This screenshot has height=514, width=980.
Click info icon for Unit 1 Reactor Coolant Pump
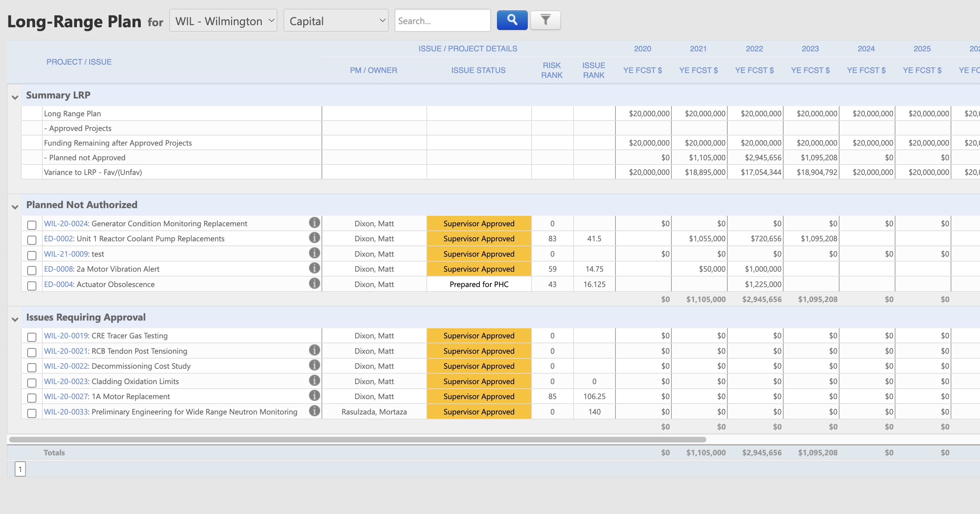click(x=314, y=238)
